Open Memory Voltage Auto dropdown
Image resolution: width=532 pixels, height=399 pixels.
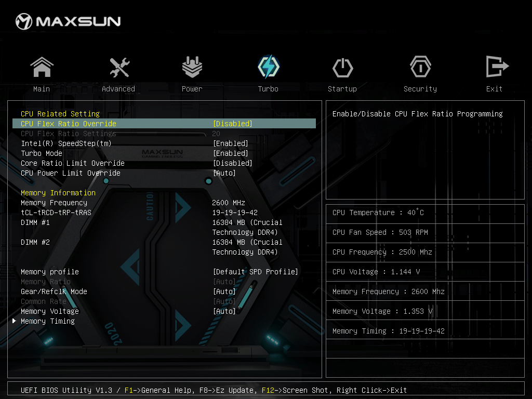[x=224, y=311]
